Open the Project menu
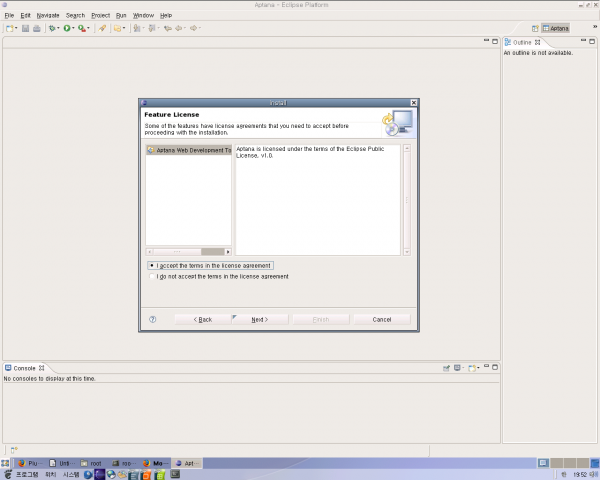This screenshot has width=600, height=480. [x=101, y=15]
